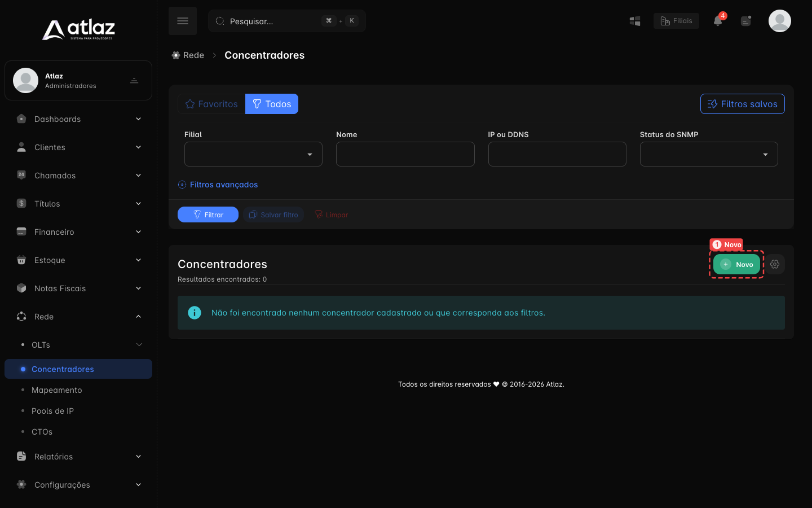Screen dimensions: 812x508
Task: Open the Status do SNMP dropdown
Action: pyautogui.click(x=709, y=154)
